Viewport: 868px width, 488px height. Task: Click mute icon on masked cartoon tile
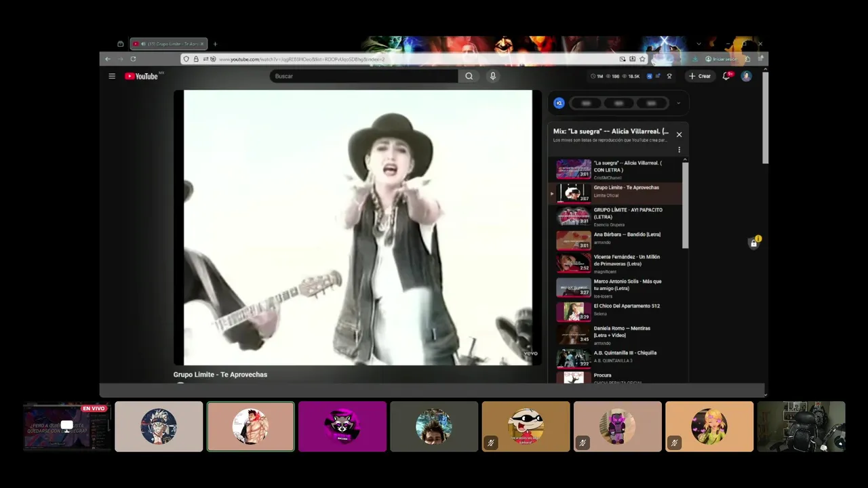[490, 443]
